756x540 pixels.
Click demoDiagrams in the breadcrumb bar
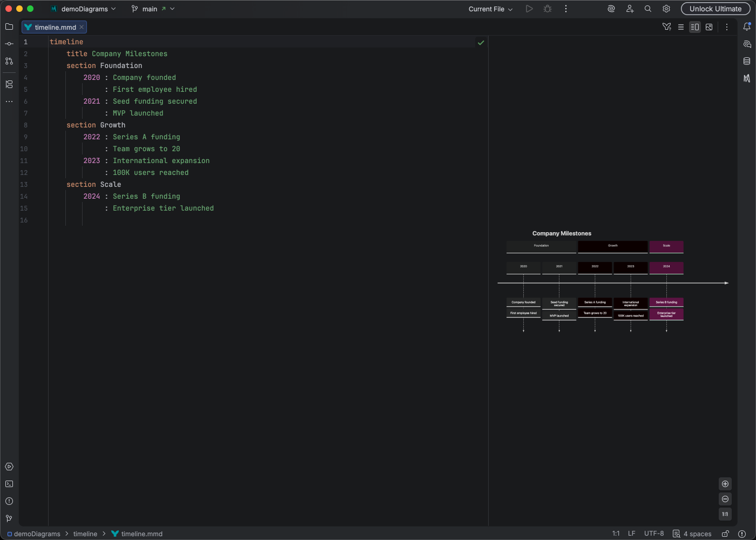click(37, 534)
